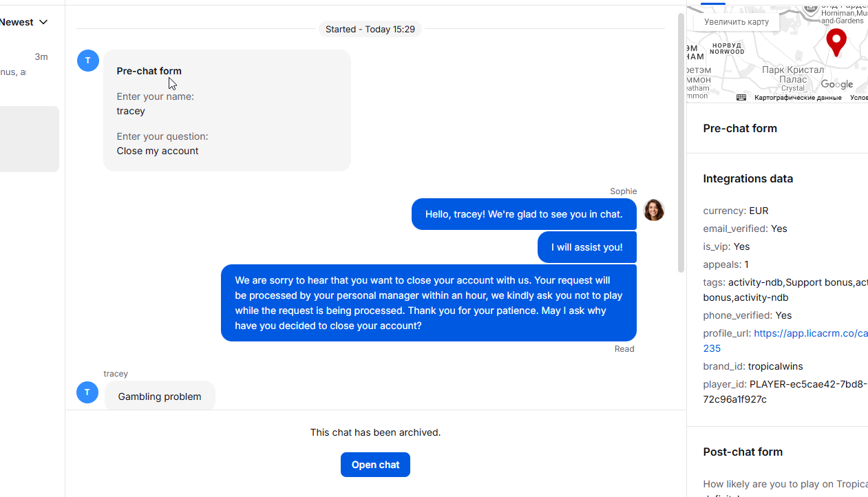The height and width of the screenshot is (497, 868).
Task: Click tracey's avatar beside Pre-chat form
Action: (88, 61)
